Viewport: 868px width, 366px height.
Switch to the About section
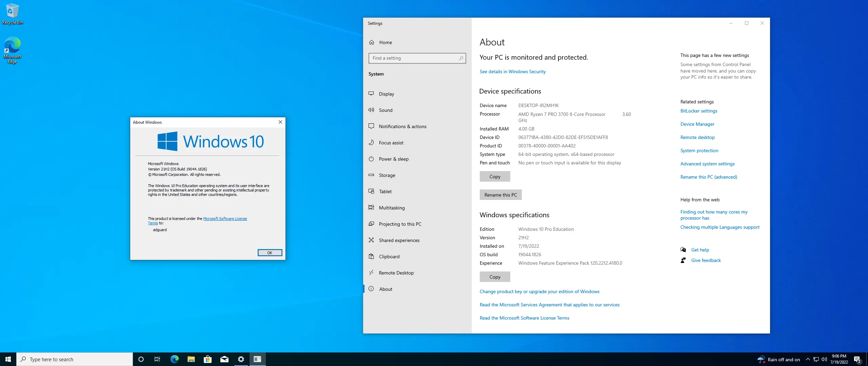(x=386, y=289)
